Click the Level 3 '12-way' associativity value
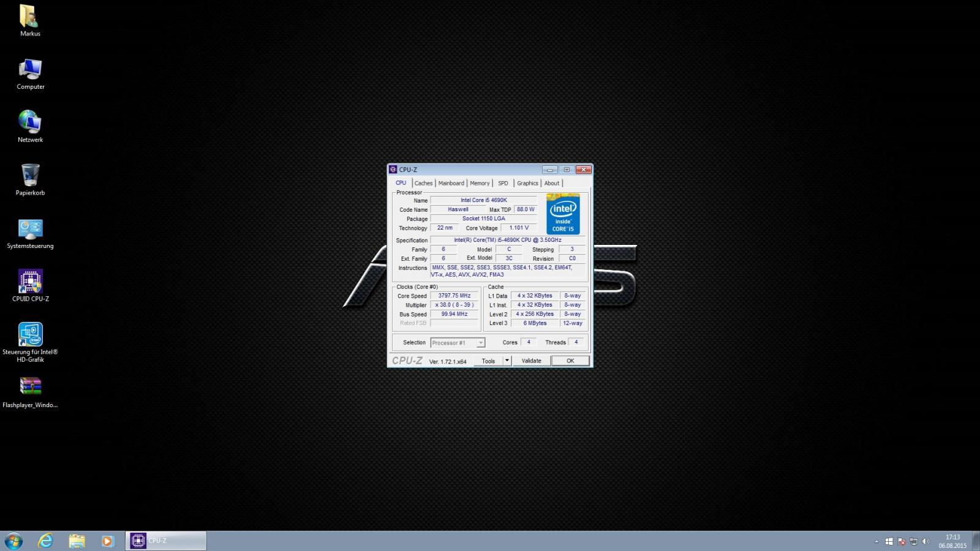The width and height of the screenshot is (980, 551). (x=573, y=323)
